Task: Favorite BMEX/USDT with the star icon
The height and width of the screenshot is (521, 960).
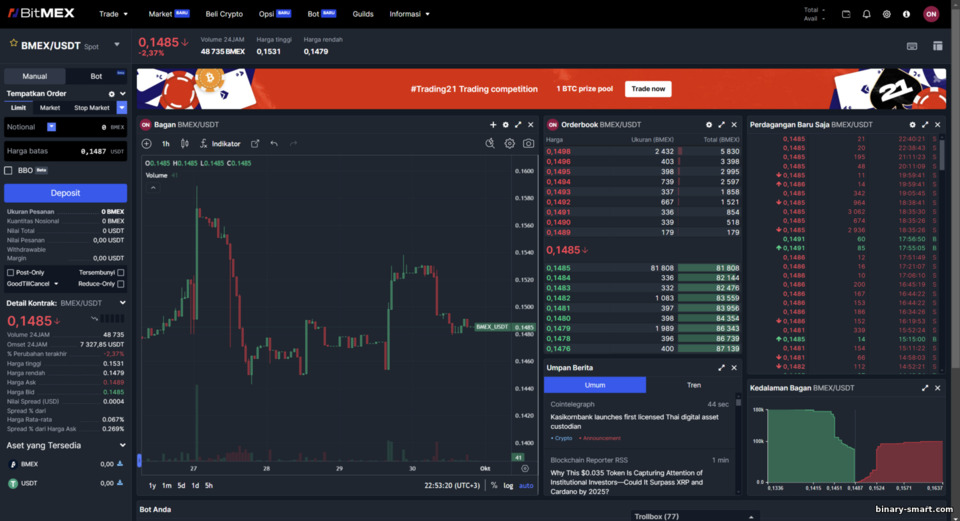Action: [13, 43]
